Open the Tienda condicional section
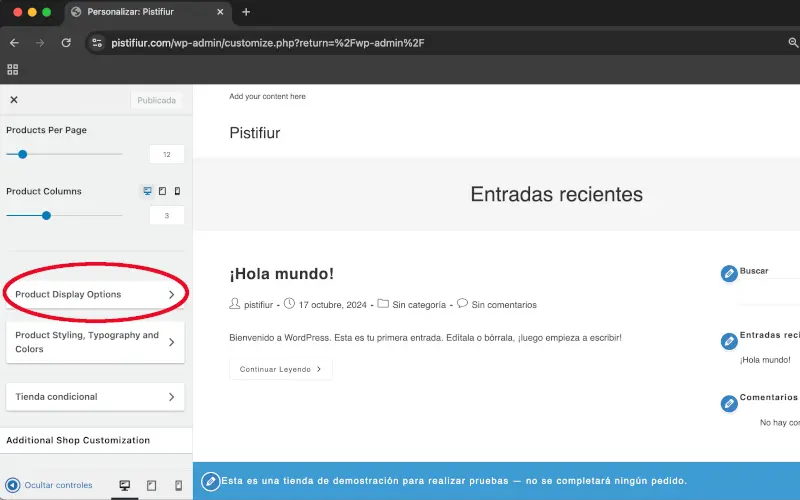This screenshot has width=800, height=500. (95, 396)
